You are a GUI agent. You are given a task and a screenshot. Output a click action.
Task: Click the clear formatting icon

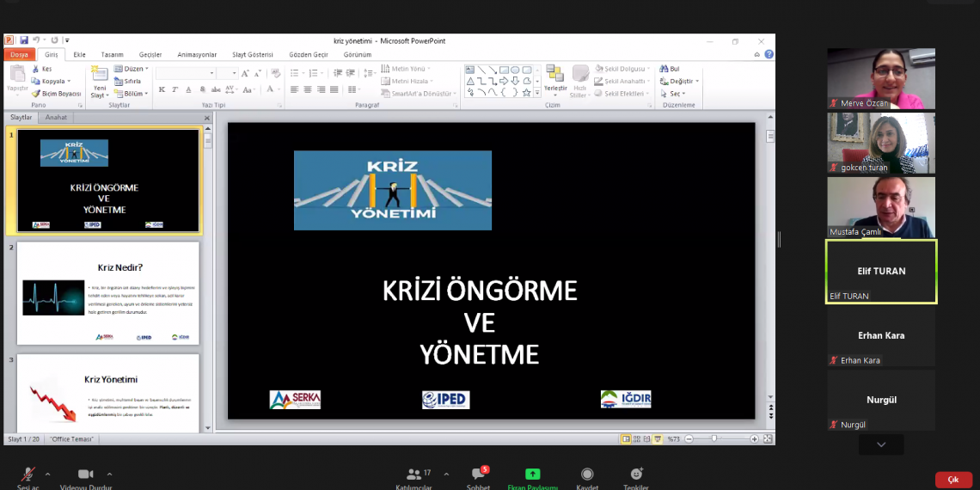pos(276,73)
